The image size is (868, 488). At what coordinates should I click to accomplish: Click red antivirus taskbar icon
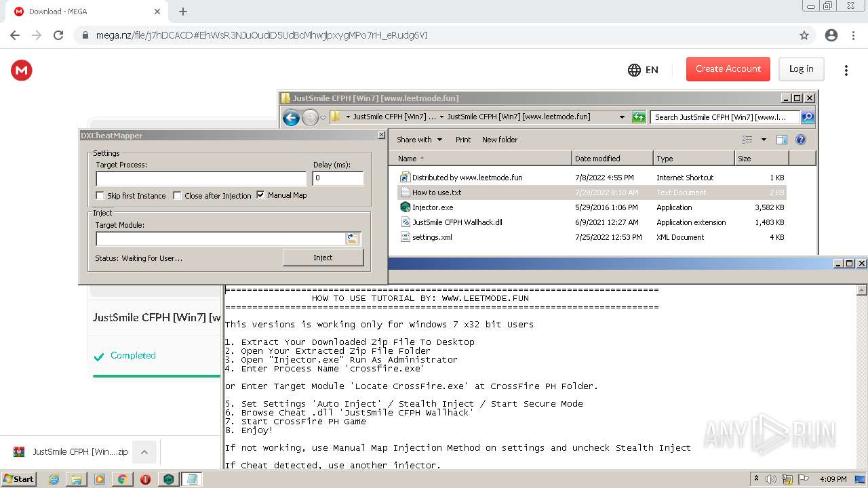coord(145,479)
